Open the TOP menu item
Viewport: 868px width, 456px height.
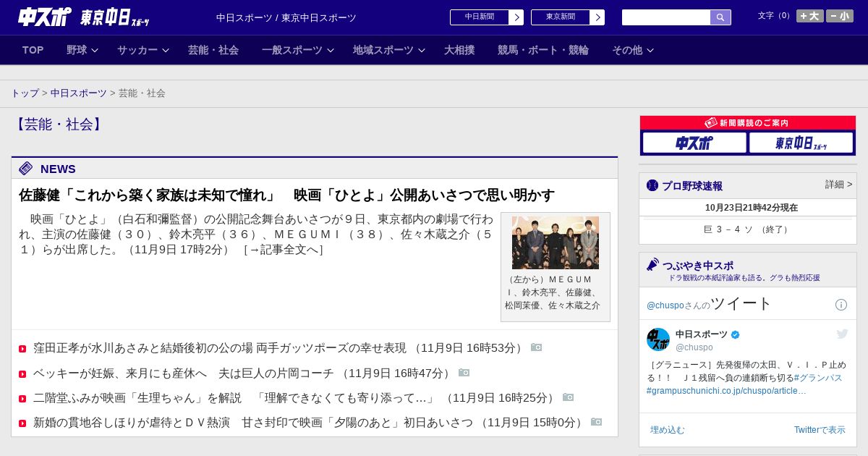[x=33, y=50]
